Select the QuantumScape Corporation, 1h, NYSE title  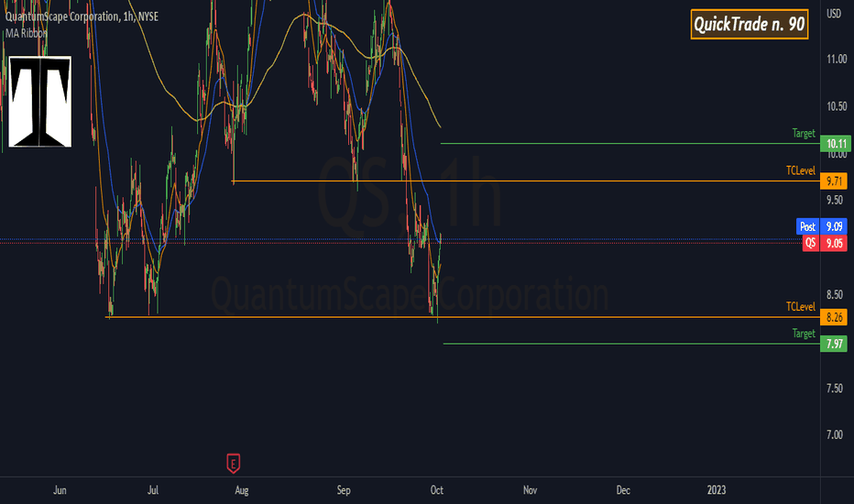pyautogui.click(x=82, y=16)
